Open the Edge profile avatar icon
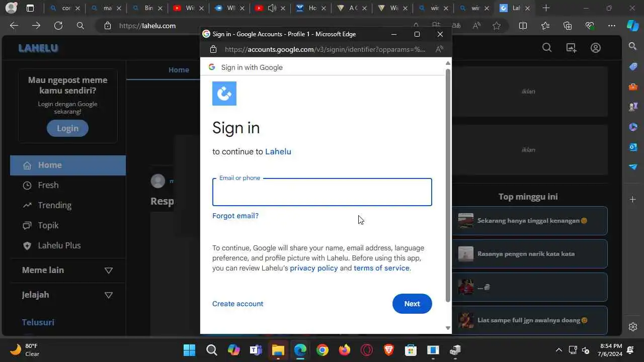 click(x=11, y=8)
